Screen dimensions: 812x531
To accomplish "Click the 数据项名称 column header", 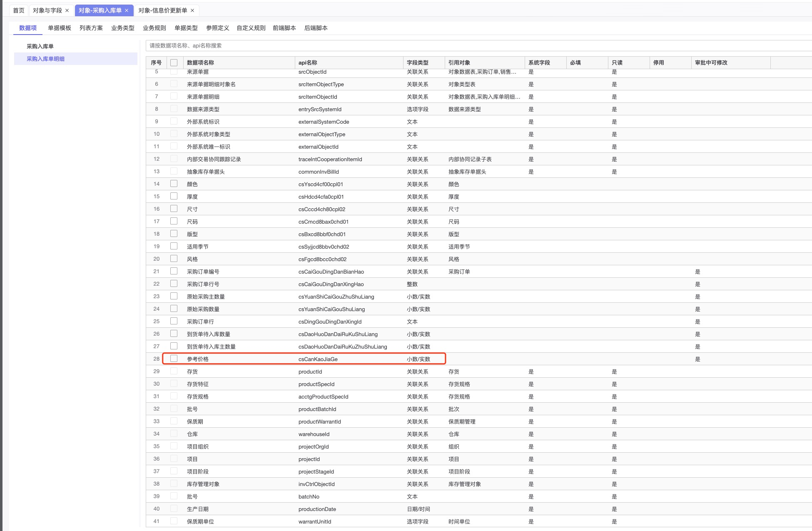I will 200,62.
